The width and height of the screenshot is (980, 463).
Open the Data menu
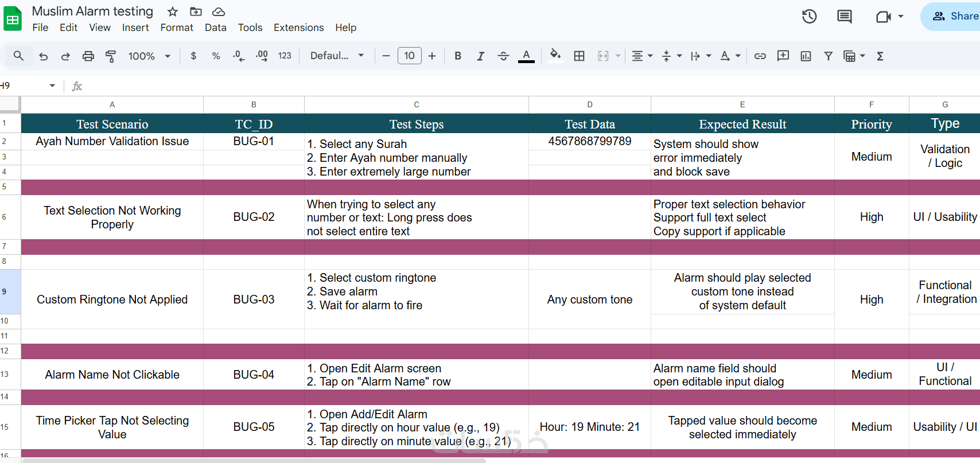coord(215,28)
